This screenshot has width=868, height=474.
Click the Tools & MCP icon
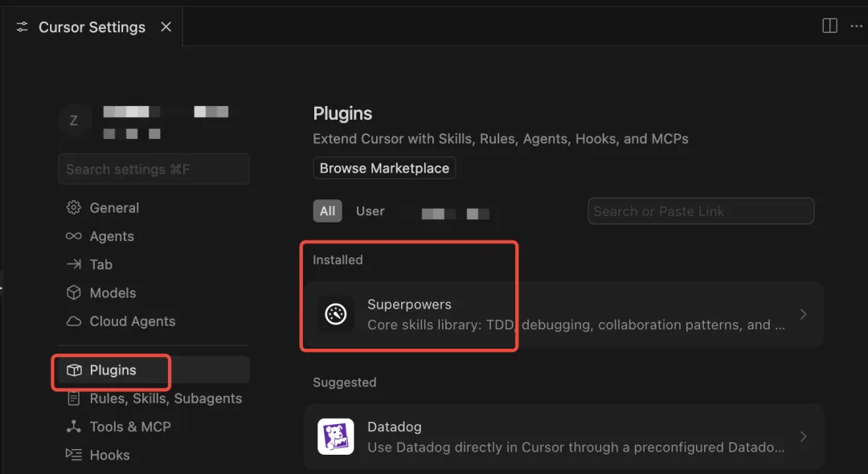pyautogui.click(x=74, y=427)
